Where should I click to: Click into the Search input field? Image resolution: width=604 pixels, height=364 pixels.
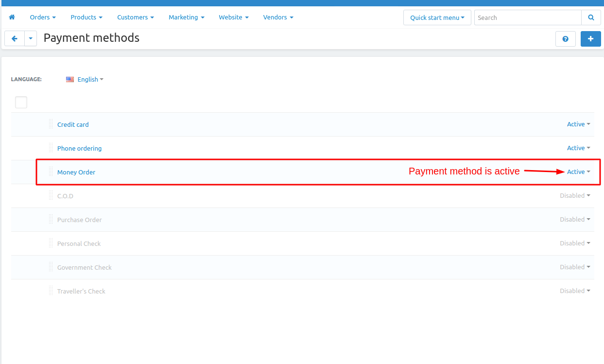point(527,17)
